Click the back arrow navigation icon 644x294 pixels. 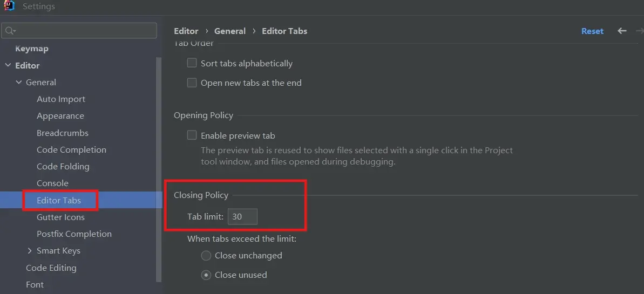point(622,31)
